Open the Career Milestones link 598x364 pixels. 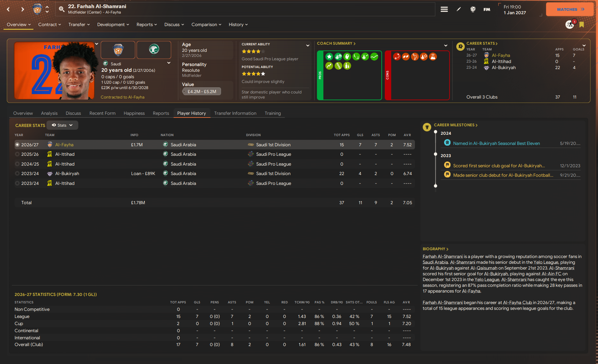455,125
